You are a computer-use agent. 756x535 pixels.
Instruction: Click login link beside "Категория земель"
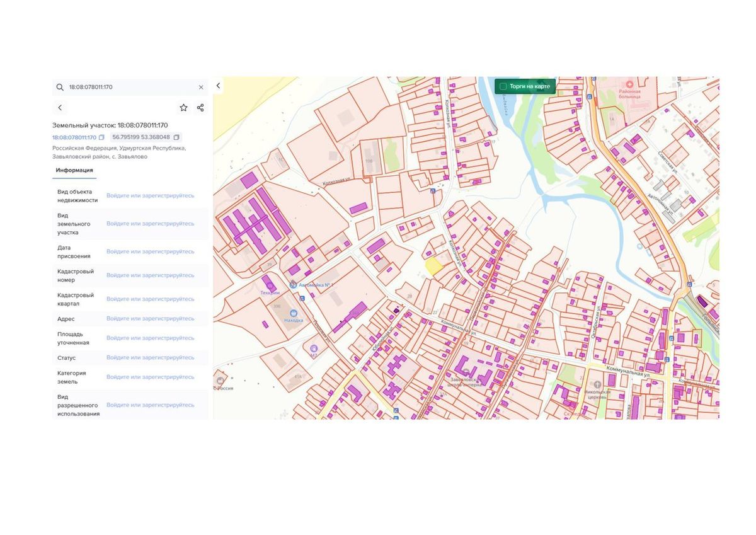point(150,377)
